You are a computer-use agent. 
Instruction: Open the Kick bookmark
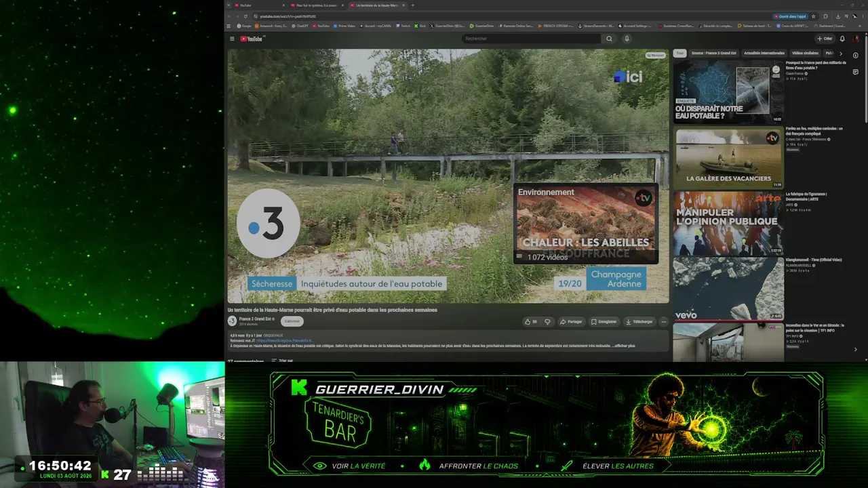(x=420, y=26)
